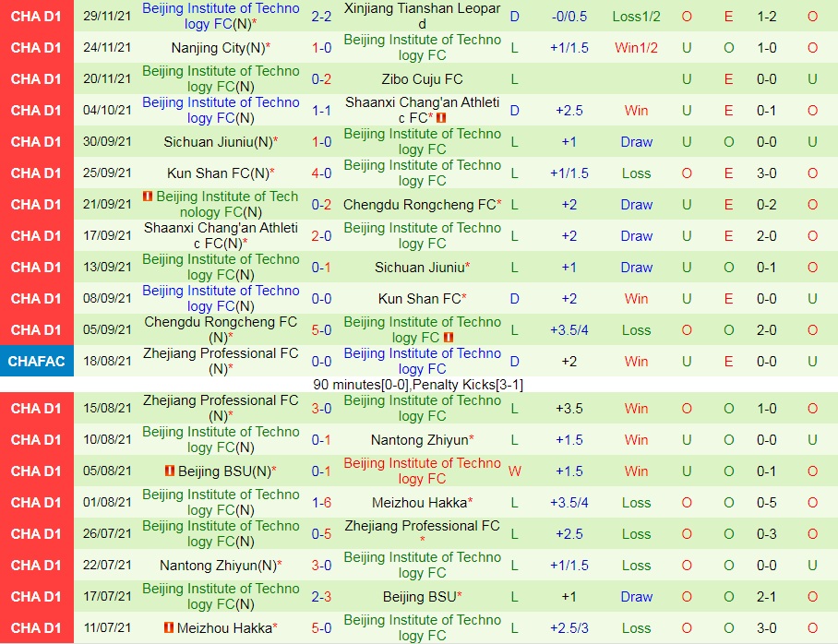Click Loss1/2 result on 29/11/21

636,17
